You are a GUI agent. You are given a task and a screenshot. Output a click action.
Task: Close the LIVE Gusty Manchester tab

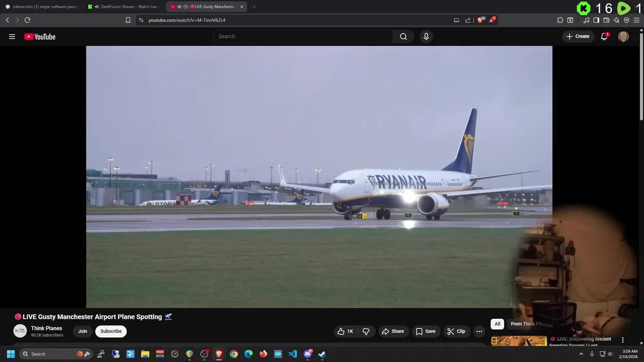(x=242, y=7)
